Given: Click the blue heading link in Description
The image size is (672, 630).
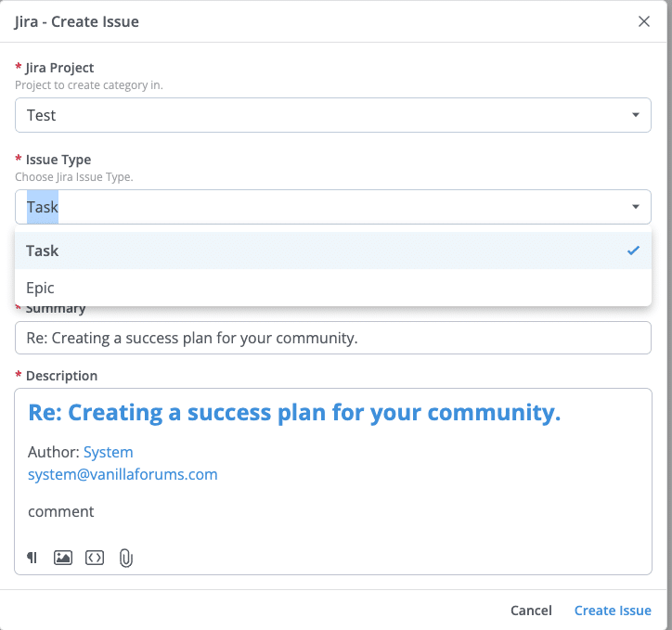Looking at the screenshot, I should [294, 413].
